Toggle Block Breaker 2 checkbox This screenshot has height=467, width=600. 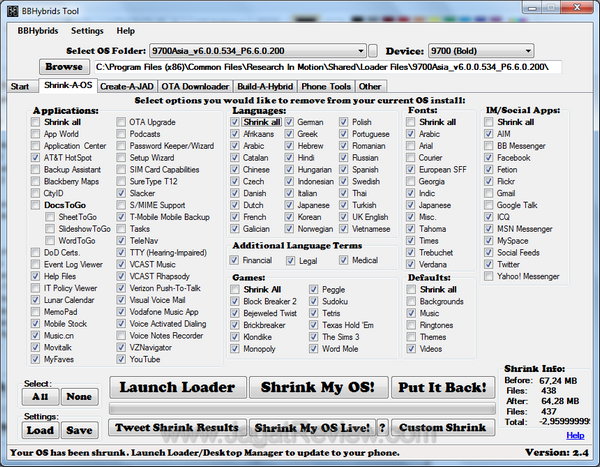pyautogui.click(x=235, y=301)
